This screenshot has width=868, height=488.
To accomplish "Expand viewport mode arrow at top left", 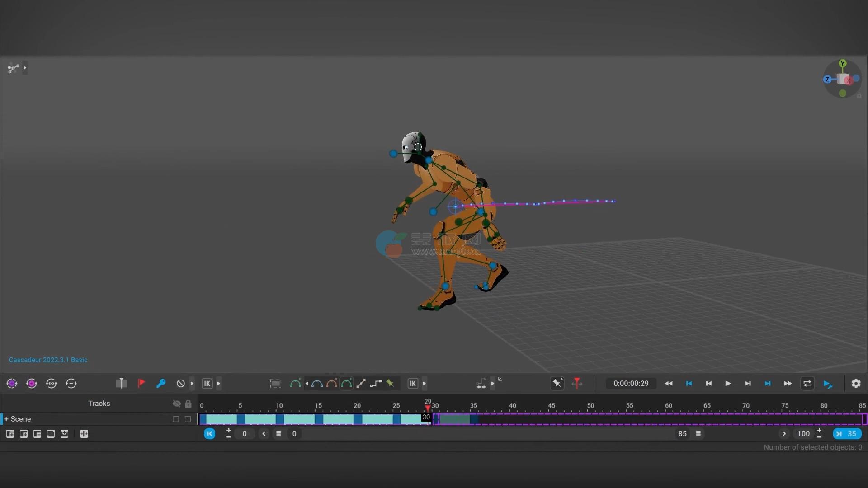I will [25, 68].
